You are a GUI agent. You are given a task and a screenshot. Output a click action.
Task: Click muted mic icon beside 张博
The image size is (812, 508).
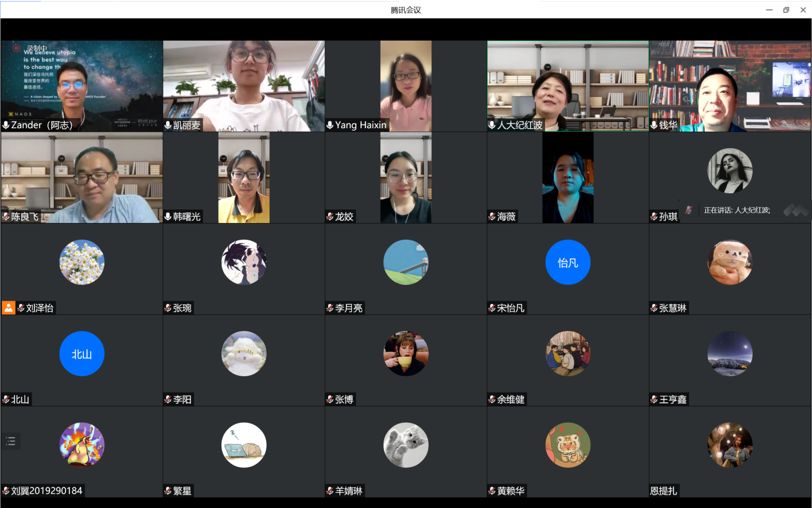point(330,400)
